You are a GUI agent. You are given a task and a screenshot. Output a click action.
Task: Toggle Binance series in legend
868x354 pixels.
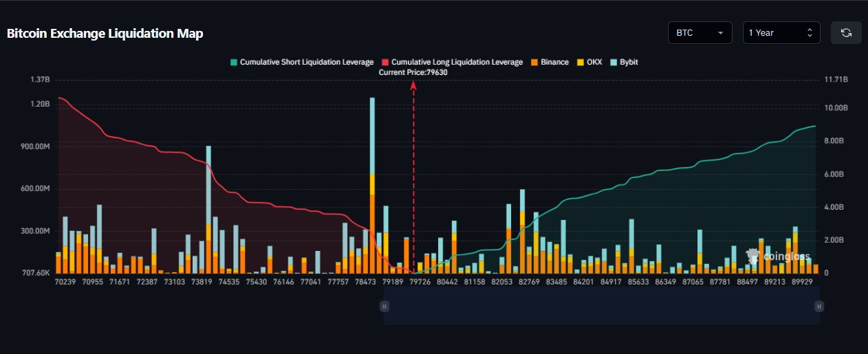tap(549, 62)
